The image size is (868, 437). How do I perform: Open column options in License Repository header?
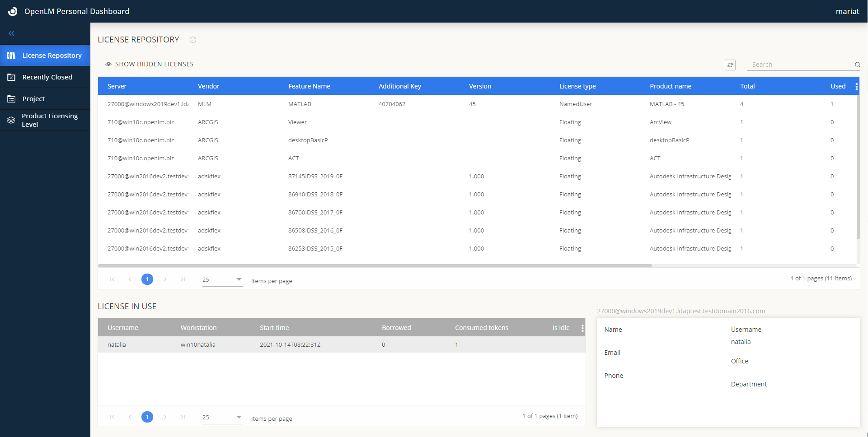point(856,86)
